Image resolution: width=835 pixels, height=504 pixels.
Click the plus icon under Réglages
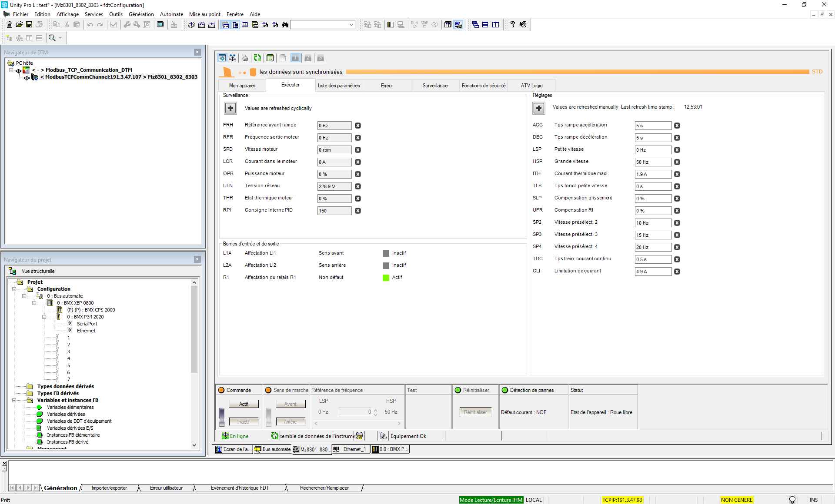pos(539,108)
